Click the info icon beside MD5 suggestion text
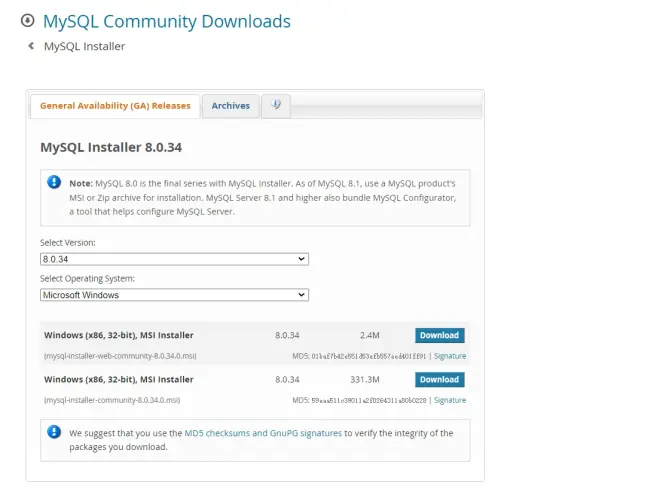 tap(54, 432)
